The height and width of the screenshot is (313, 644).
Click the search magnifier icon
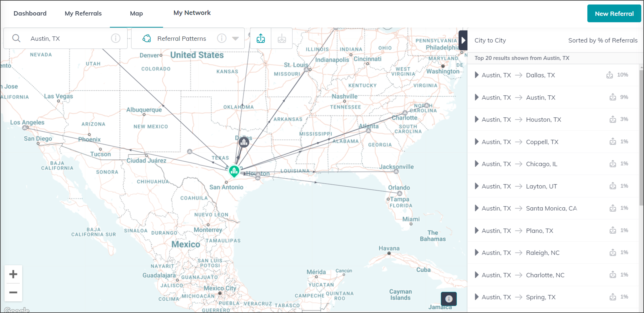click(x=16, y=38)
